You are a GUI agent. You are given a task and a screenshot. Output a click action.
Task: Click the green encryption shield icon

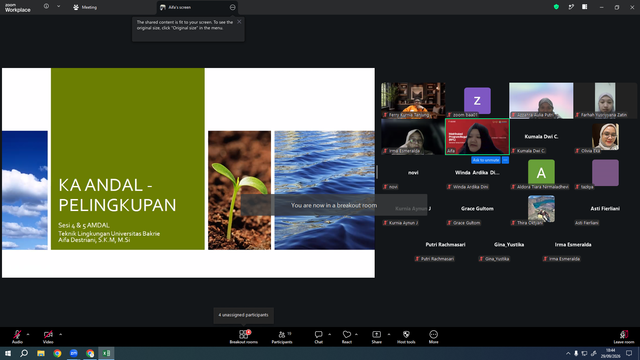(x=556, y=7)
